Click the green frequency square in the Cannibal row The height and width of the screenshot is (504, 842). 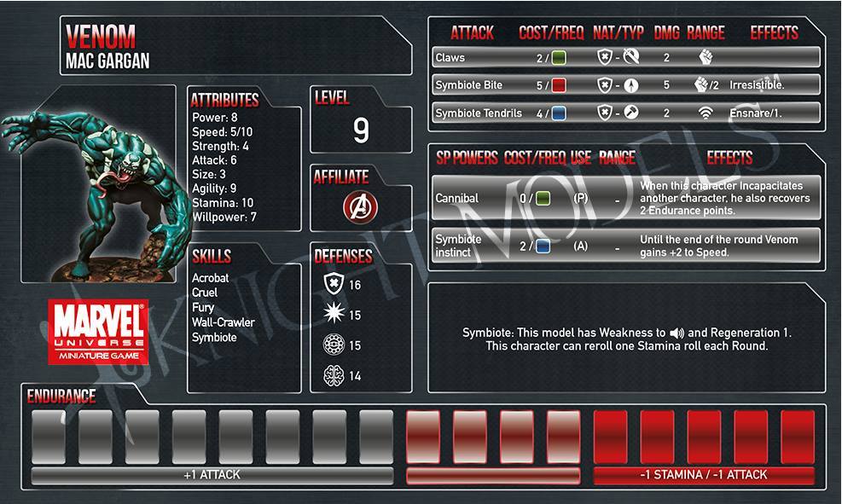543,198
